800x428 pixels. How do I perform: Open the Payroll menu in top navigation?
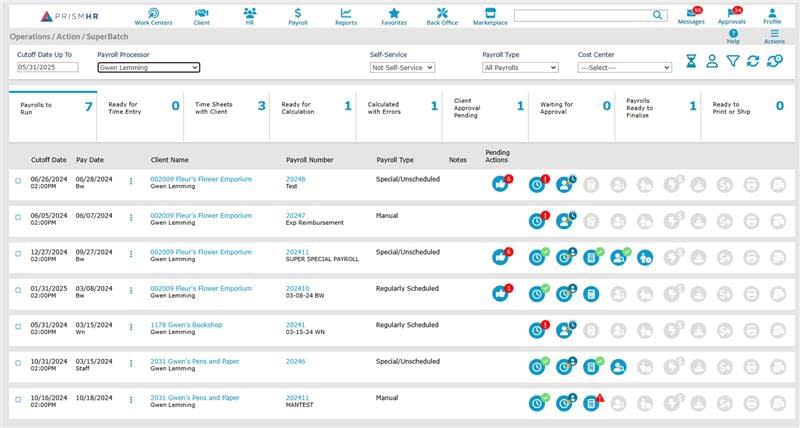(297, 15)
